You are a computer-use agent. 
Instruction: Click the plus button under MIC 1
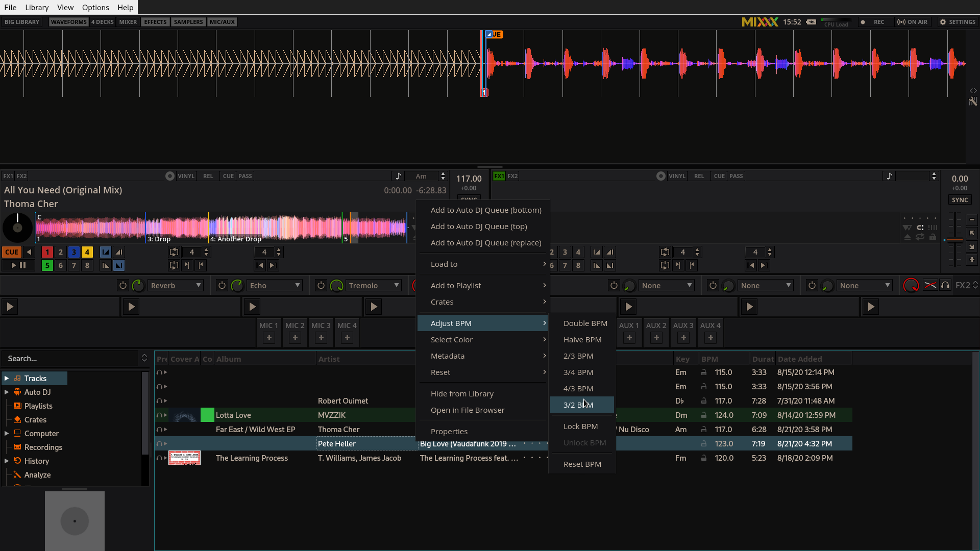(x=269, y=338)
